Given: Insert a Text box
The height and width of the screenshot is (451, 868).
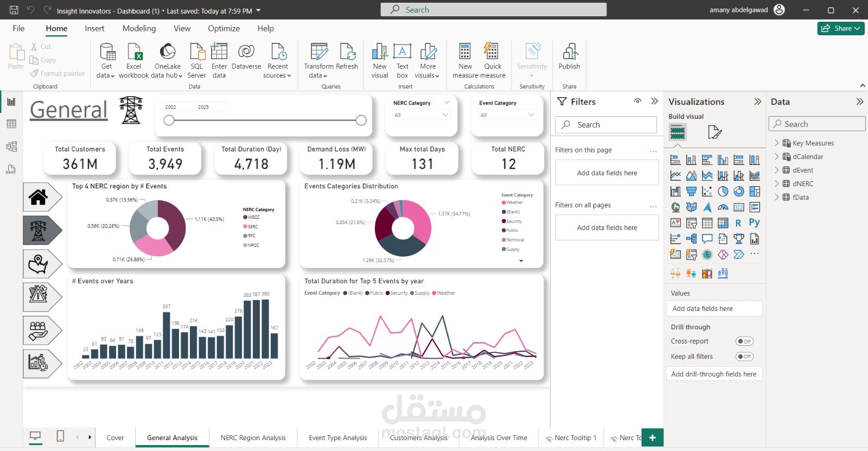Looking at the screenshot, I should 402,60.
